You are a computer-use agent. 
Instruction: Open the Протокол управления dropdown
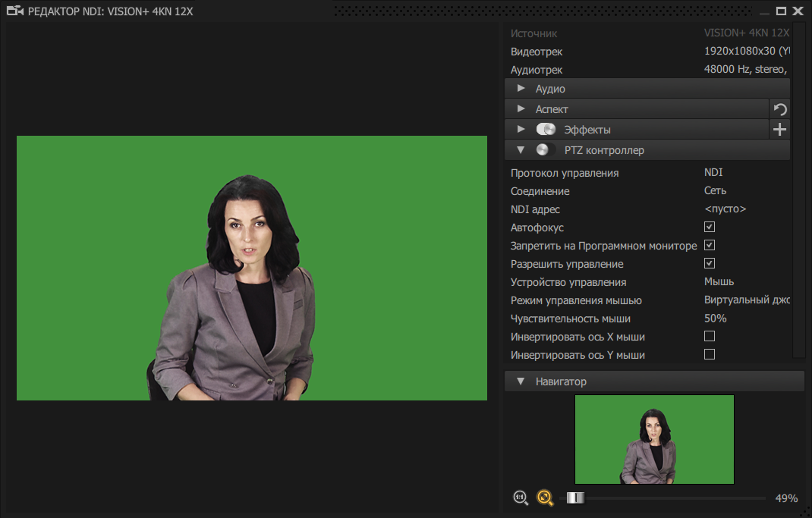pyautogui.click(x=713, y=172)
